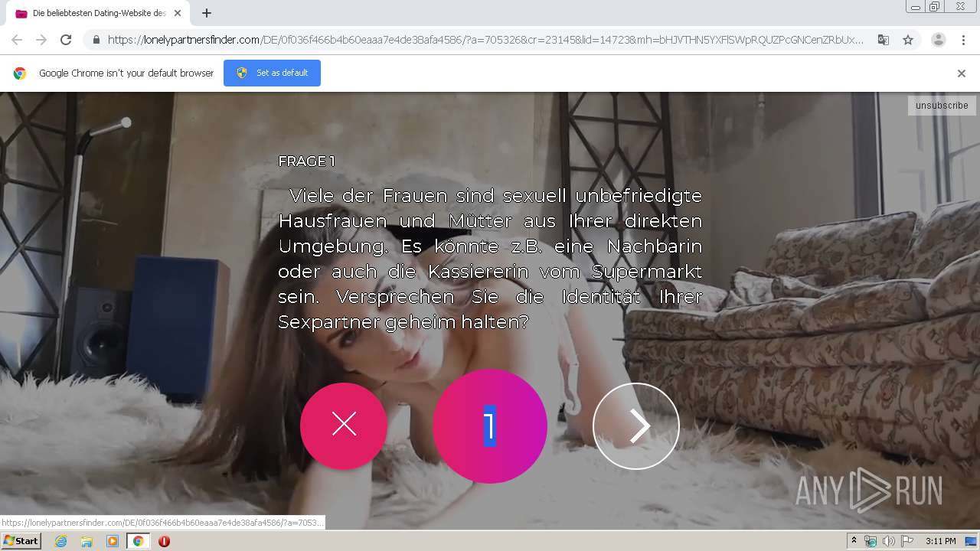
Task: Open the Translate this page icon
Action: point(884,40)
